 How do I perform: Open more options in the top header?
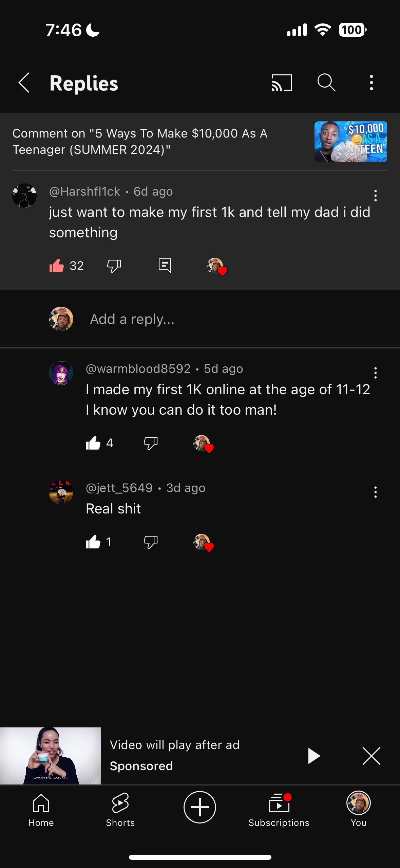click(372, 83)
